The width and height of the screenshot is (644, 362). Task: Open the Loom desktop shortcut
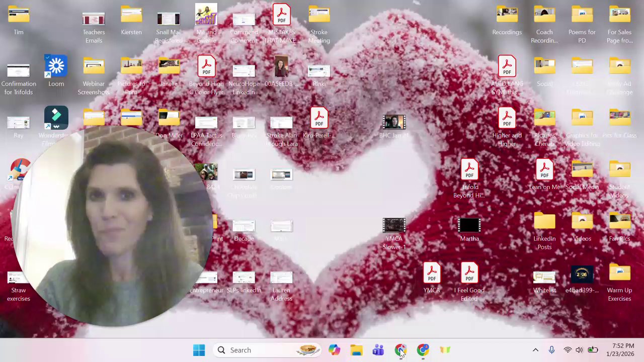(x=56, y=71)
